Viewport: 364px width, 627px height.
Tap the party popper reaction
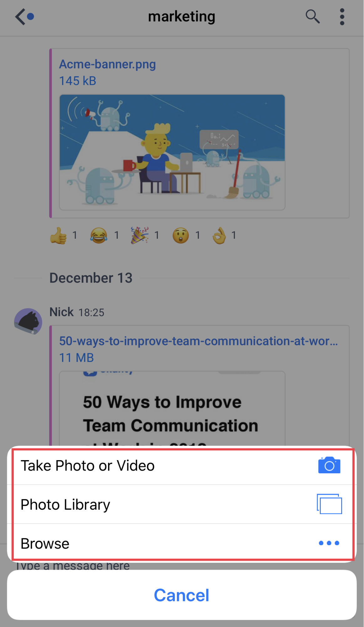[x=139, y=235]
